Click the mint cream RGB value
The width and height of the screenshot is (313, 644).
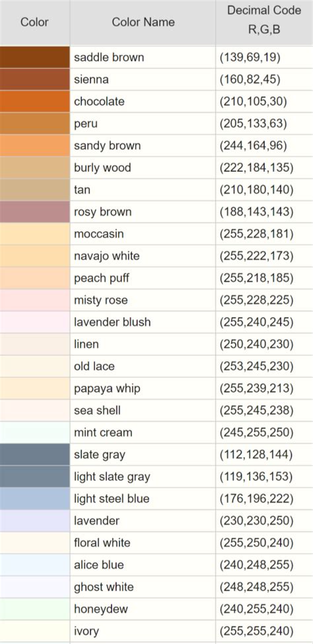click(x=256, y=433)
